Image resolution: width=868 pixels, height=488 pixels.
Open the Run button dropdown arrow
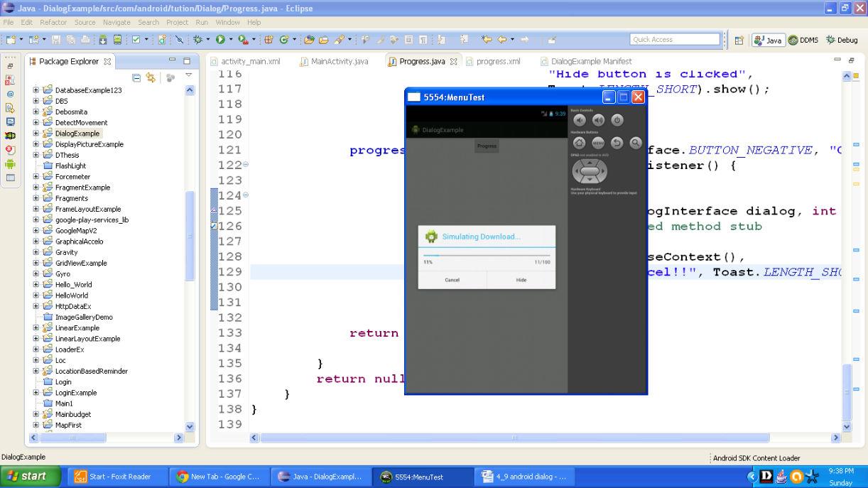[230, 40]
